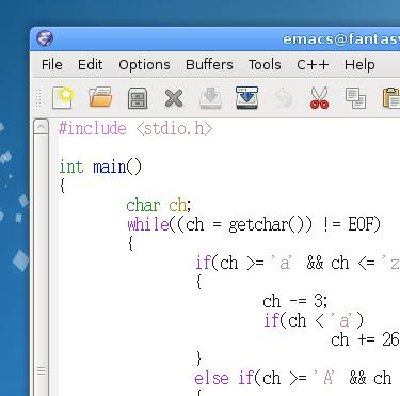Cut the selection with the scissors icon

pos(320,98)
